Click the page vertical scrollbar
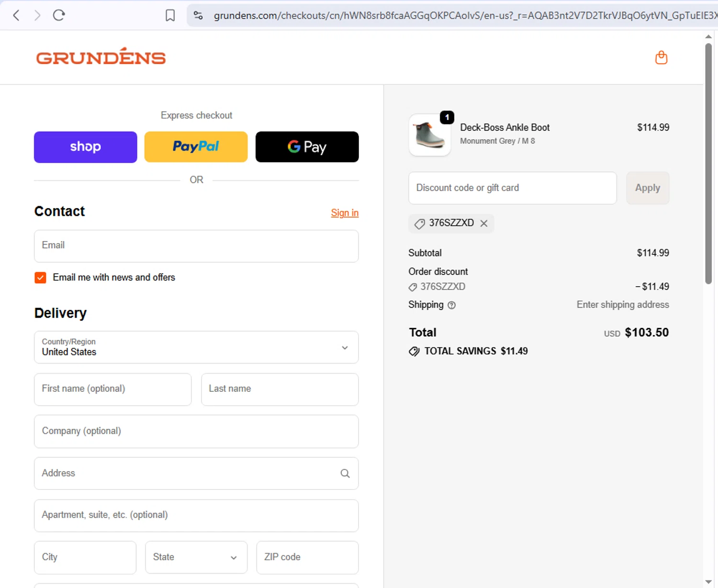 [708, 164]
